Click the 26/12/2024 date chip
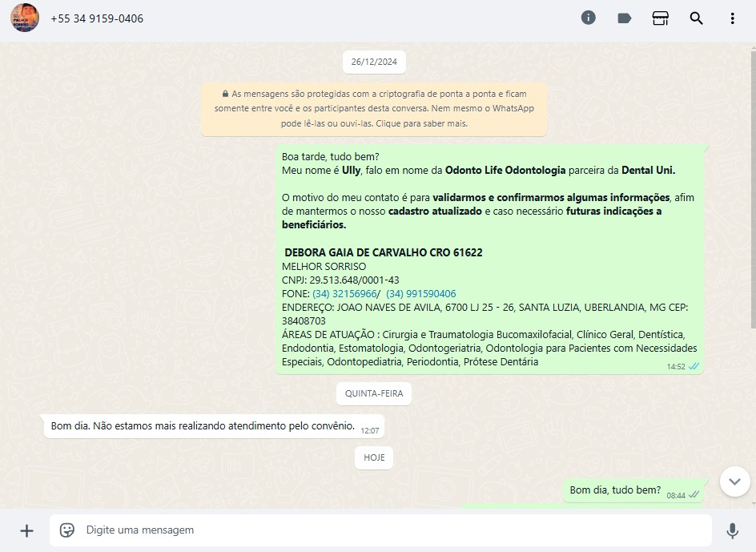Image resolution: width=756 pixels, height=552 pixels. click(x=374, y=62)
